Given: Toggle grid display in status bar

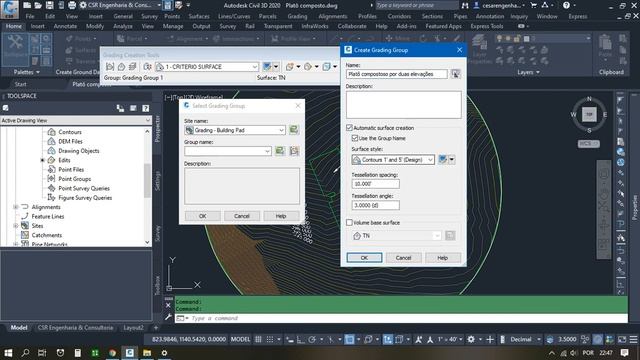Looking at the screenshot, I should [258, 339].
